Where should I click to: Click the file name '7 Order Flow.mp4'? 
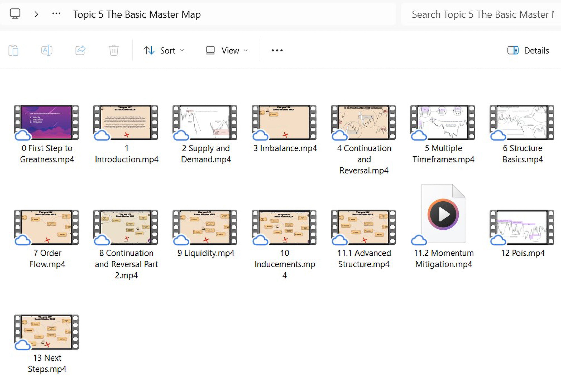(47, 259)
